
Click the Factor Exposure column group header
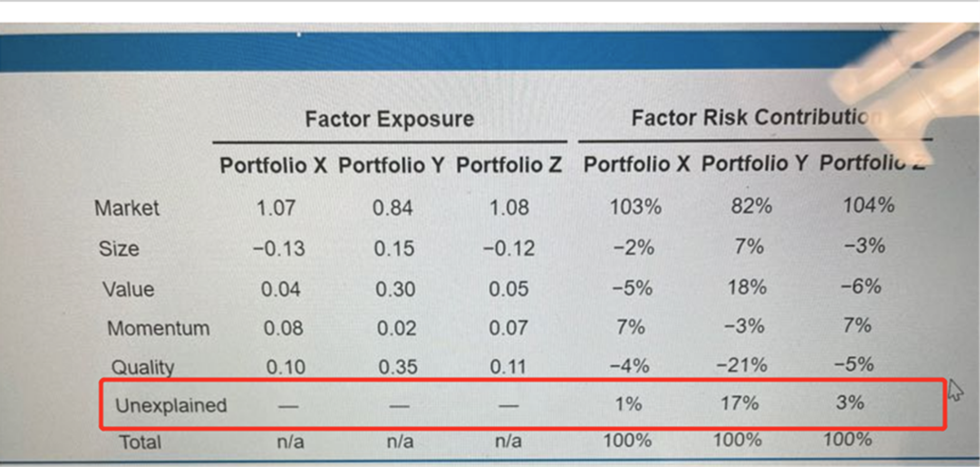pos(390,119)
